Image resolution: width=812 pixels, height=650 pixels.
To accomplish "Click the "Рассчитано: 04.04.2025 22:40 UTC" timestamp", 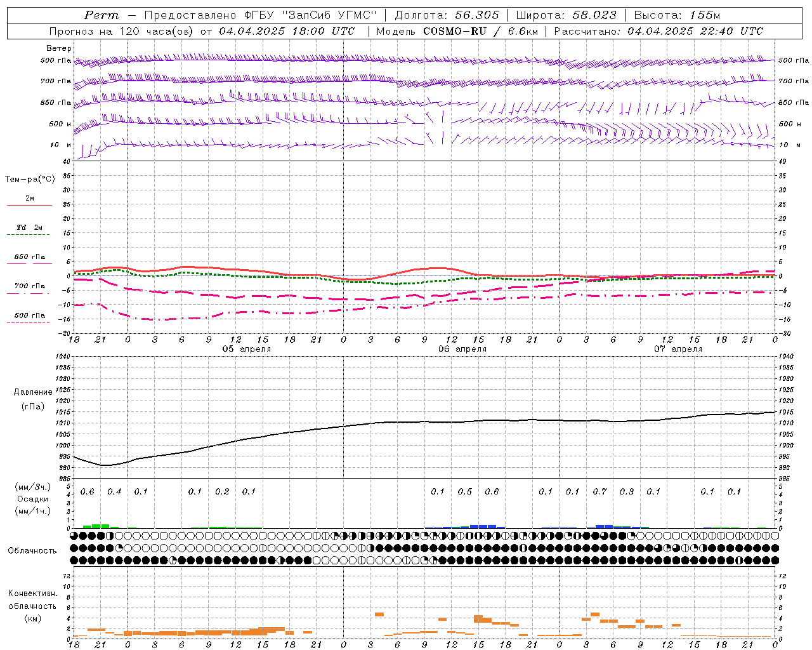I will click(x=658, y=31).
